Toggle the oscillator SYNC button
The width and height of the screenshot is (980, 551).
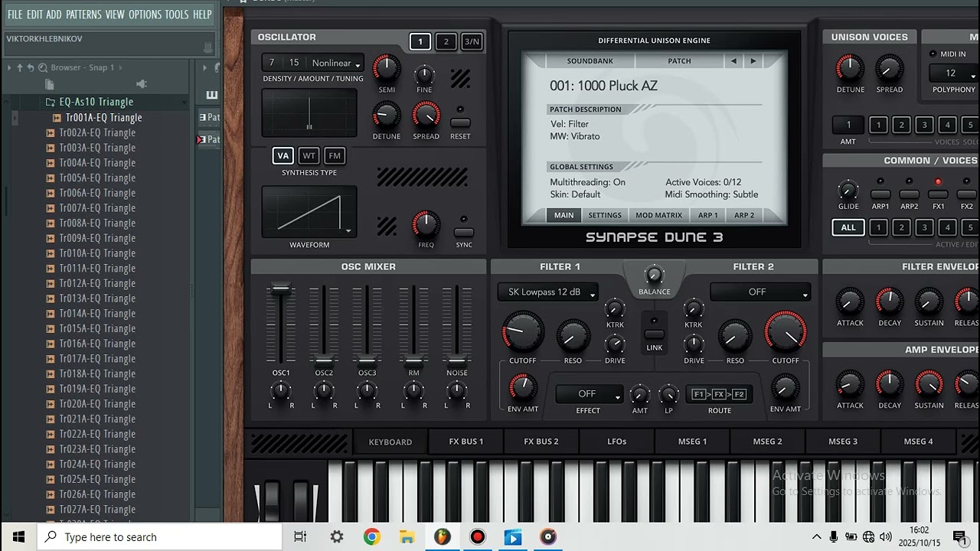(x=463, y=232)
